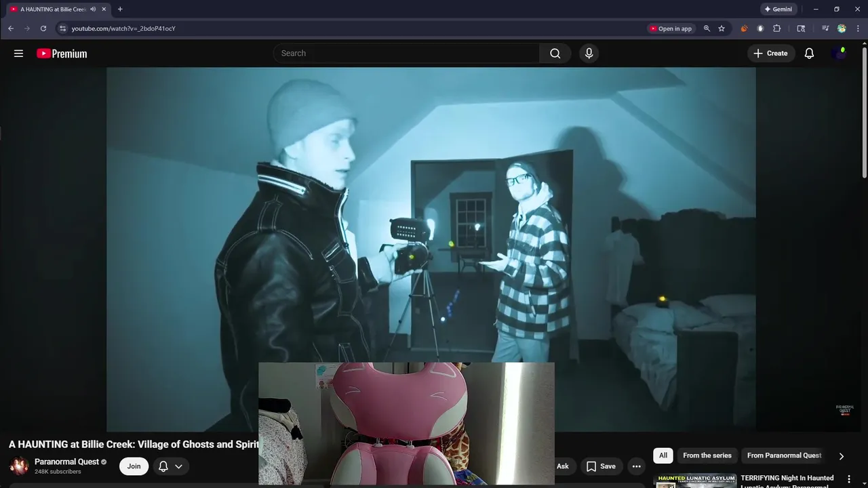Open options menu for the TERRIFYING Night video
This screenshot has width=868, height=488.
(849, 479)
